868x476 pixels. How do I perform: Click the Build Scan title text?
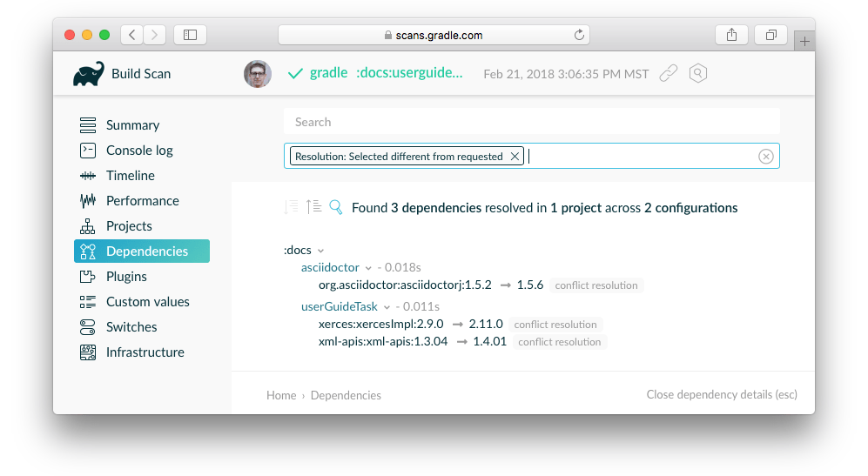(x=141, y=74)
